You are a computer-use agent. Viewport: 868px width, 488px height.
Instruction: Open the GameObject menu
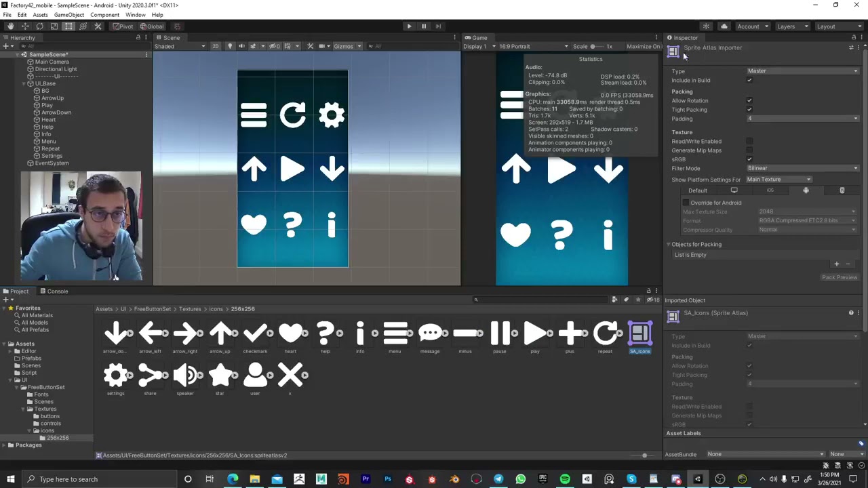coord(69,15)
